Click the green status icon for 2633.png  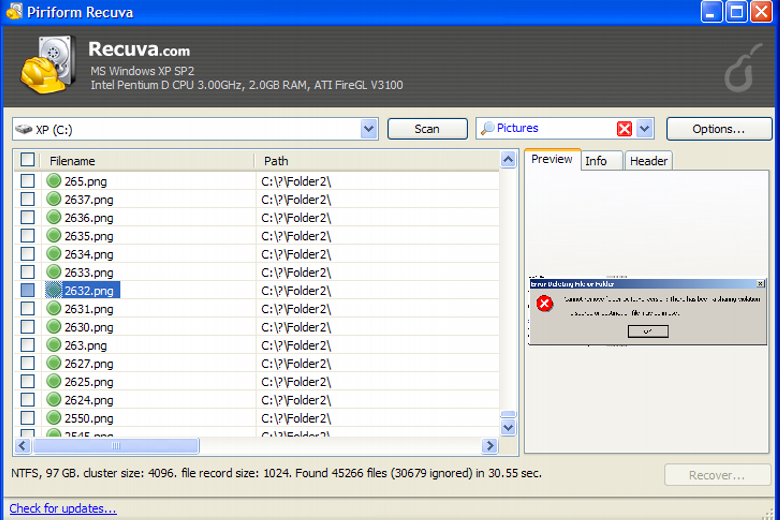pos(53,272)
